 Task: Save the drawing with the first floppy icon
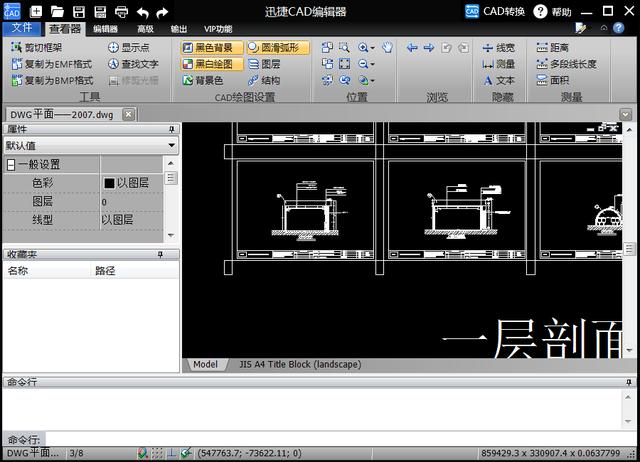[79, 12]
